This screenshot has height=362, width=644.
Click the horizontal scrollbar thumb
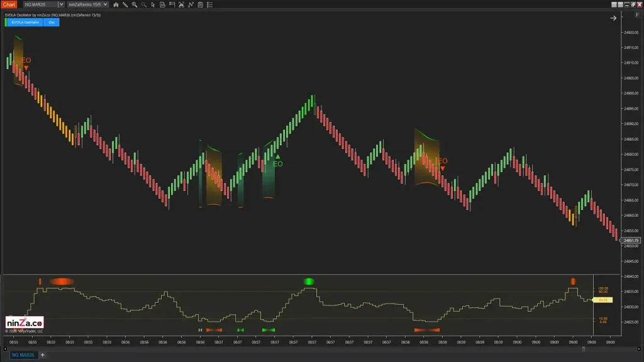pos(583,349)
